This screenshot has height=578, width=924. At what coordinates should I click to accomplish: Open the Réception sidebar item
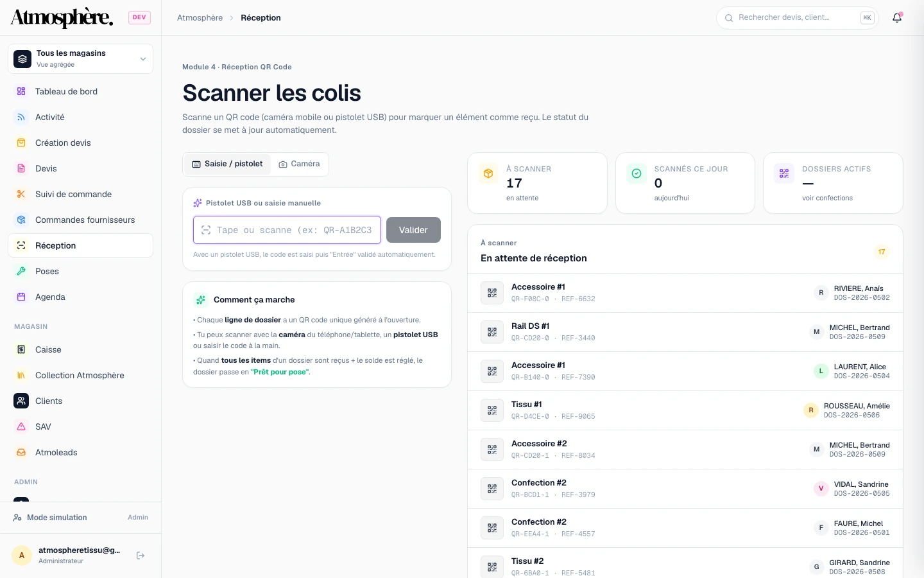click(80, 245)
